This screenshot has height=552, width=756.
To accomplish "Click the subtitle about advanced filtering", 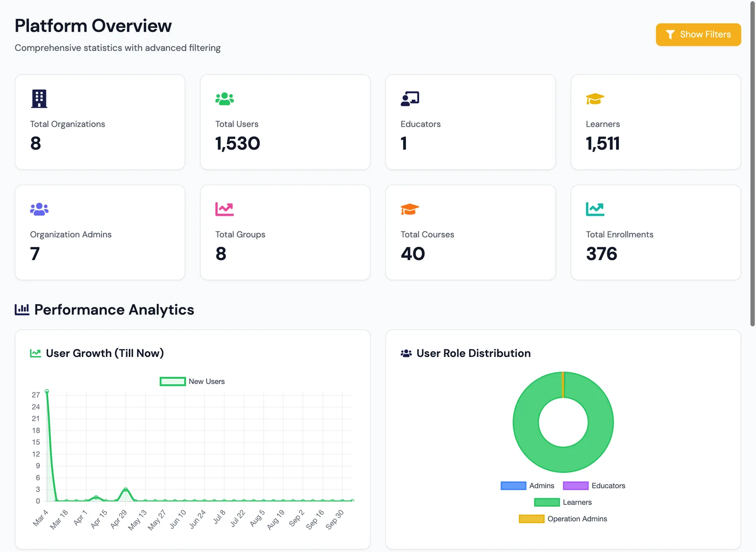I will pyautogui.click(x=118, y=48).
